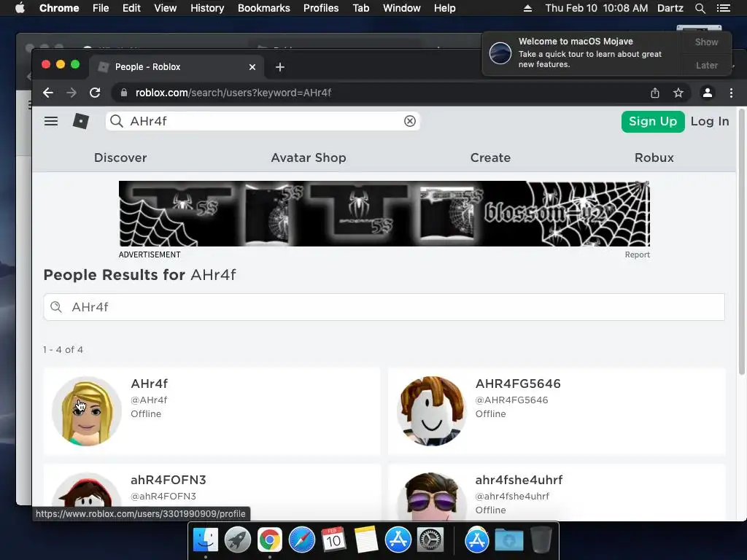This screenshot has height=560, width=747.
Task: Open the AHR4FG5646 user result
Action: coord(518,384)
